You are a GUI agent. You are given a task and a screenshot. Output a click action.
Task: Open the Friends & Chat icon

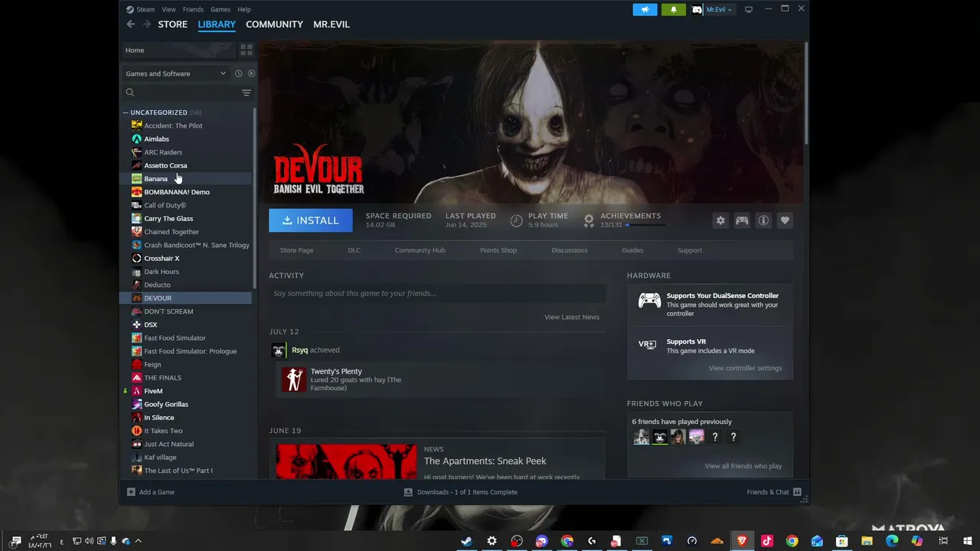pos(797,492)
